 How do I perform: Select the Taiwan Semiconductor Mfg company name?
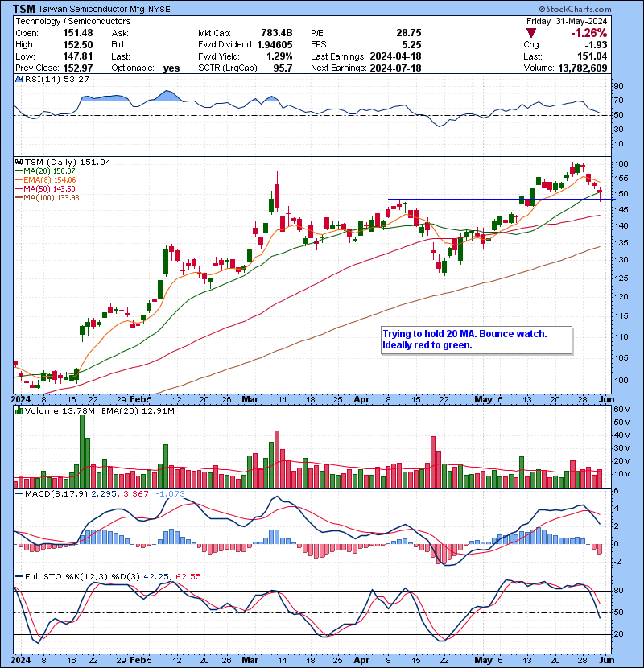[92, 9]
